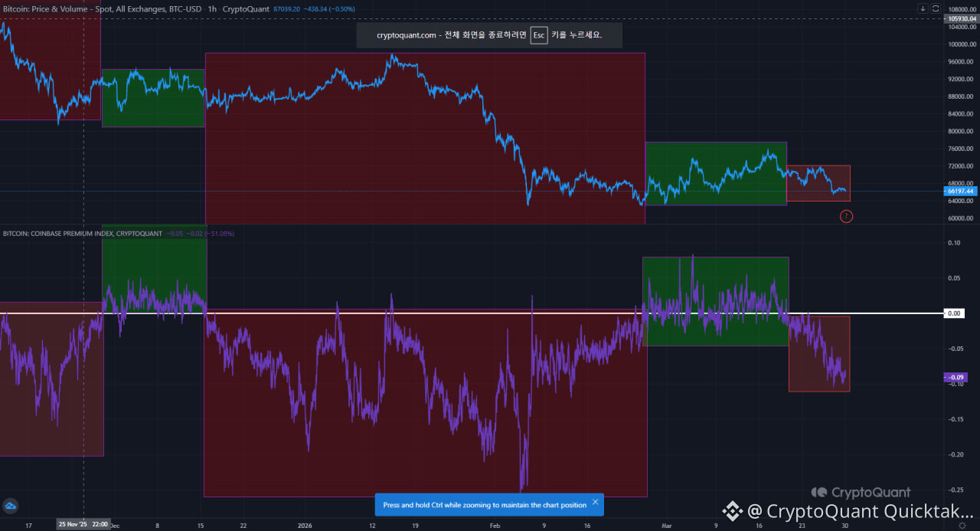
Task: Click the 100000.00 price axis label
Action: click(962, 44)
